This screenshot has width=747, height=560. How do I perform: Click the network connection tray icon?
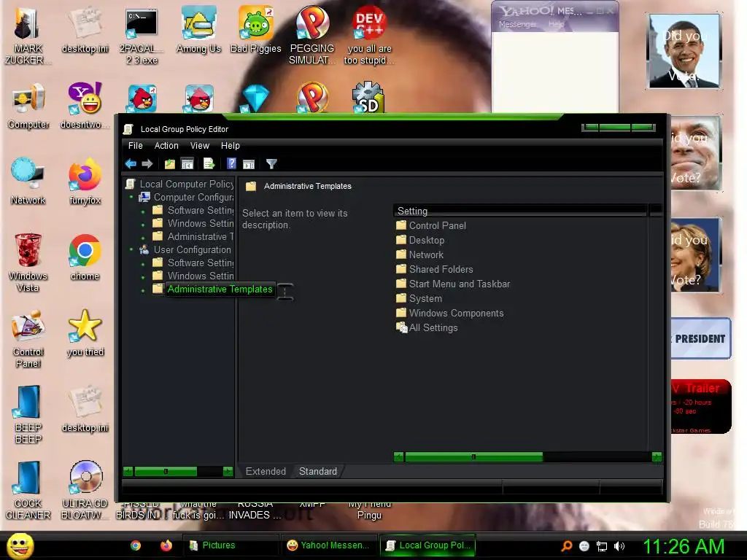click(x=602, y=546)
